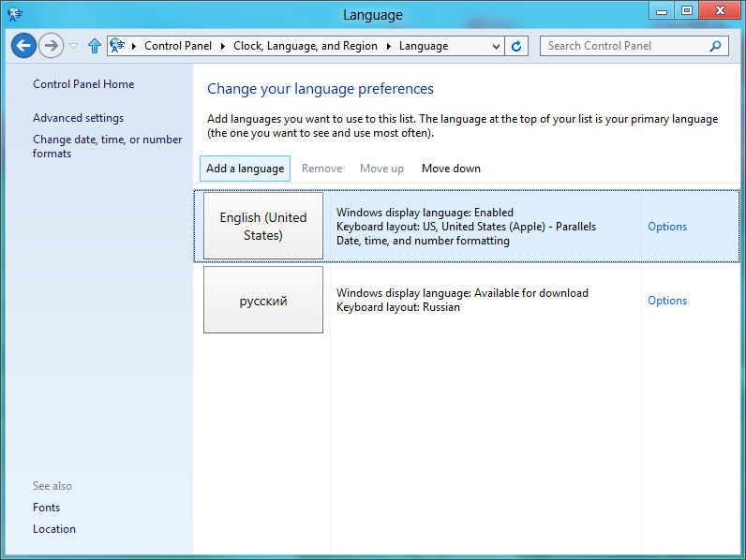Expand arrow before Control Panel breadcrumb
746x560 pixels.
[x=134, y=46]
